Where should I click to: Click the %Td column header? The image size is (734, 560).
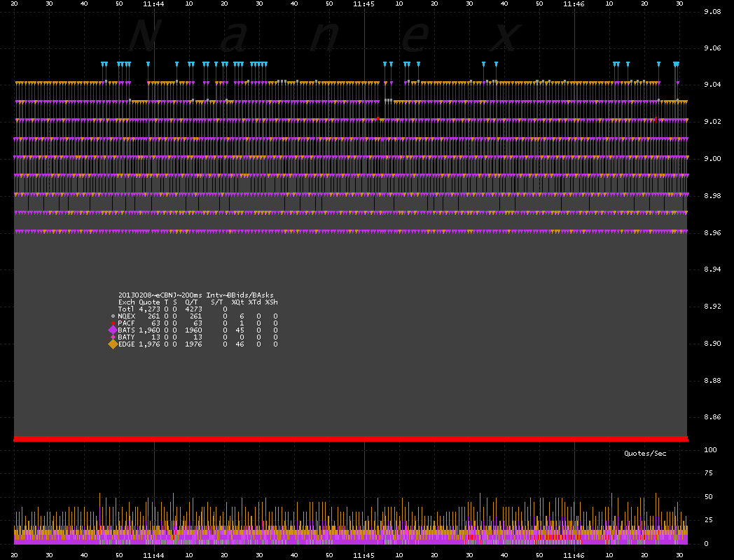click(255, 302)
